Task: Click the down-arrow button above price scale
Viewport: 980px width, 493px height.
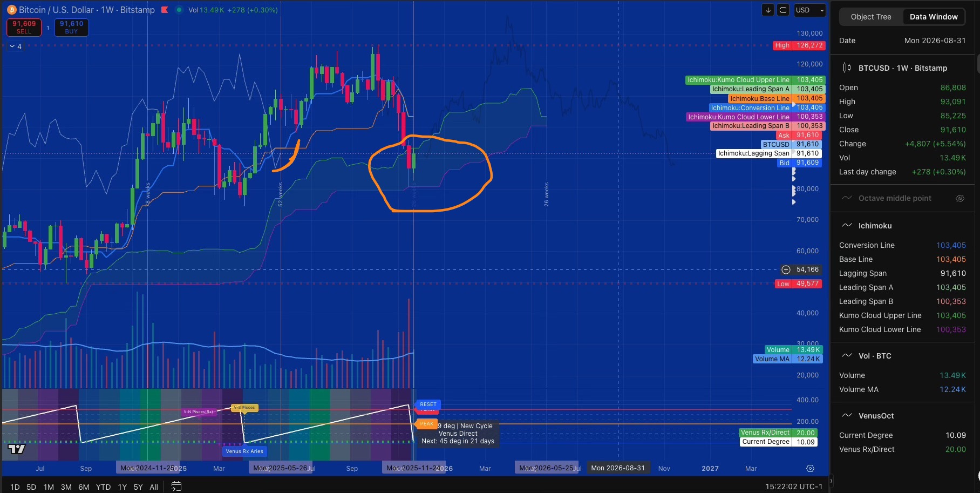Action: click(768, 10)
